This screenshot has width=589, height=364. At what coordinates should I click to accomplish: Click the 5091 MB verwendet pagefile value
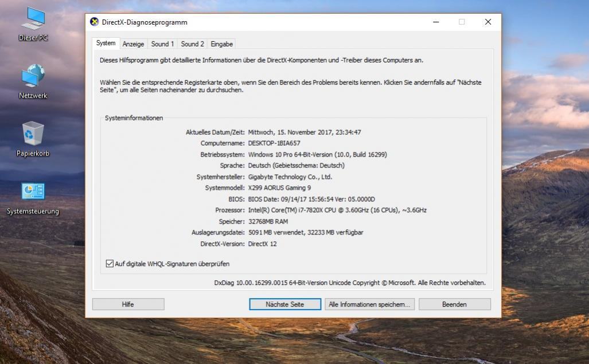tap(306, 233)
